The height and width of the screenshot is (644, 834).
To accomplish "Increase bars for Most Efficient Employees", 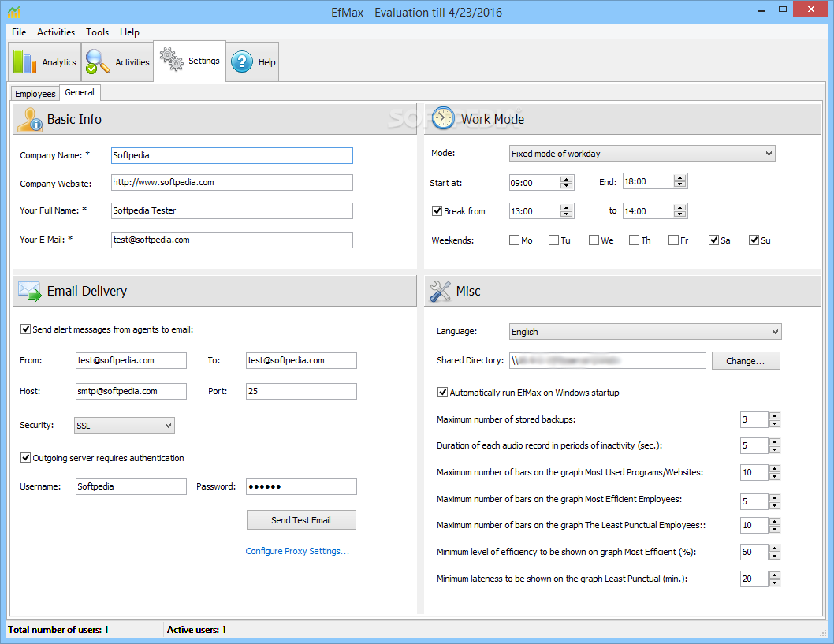I will coord(774,497).
